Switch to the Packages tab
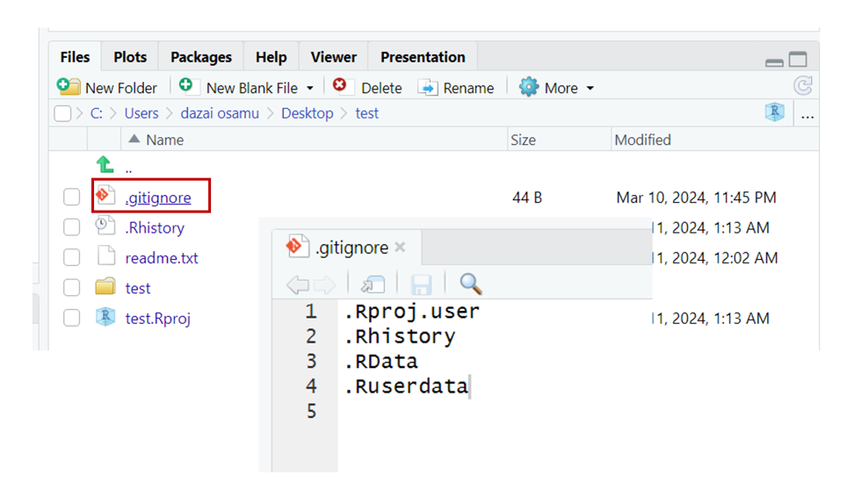 tap(200, 57)
